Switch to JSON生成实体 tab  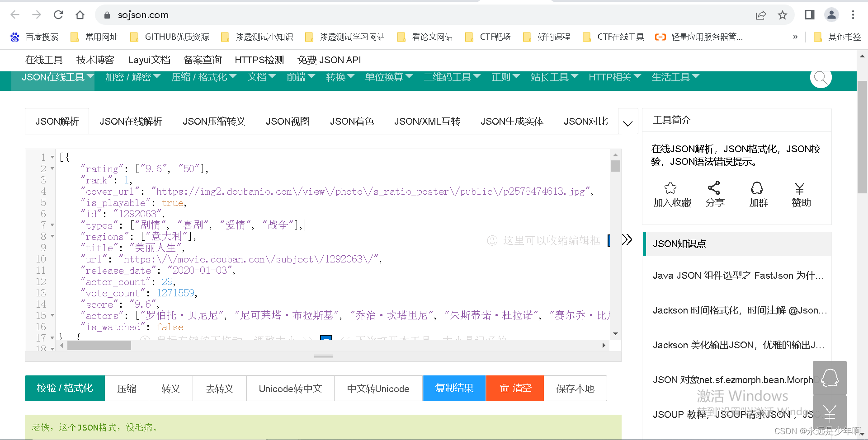click(x=512, y=122)
